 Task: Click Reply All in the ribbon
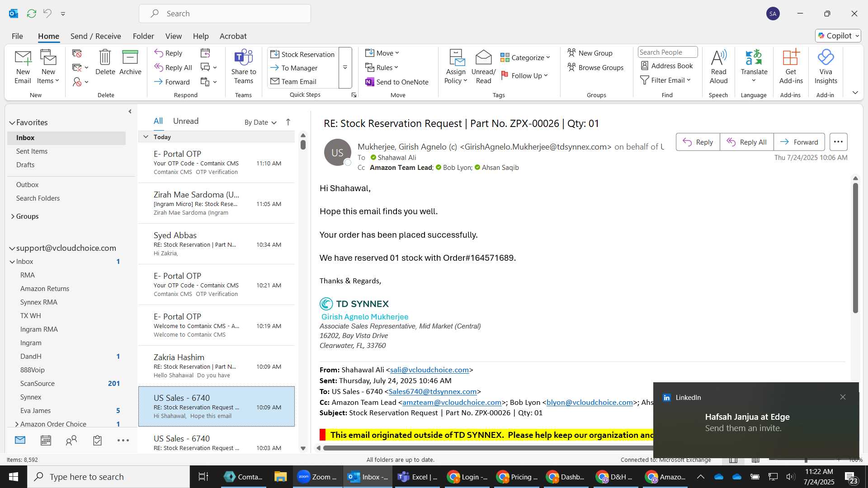click(173, 67)
